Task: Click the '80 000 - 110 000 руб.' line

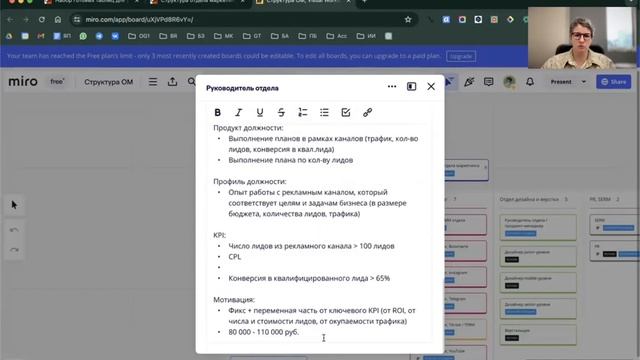Action: coord(264,332)
